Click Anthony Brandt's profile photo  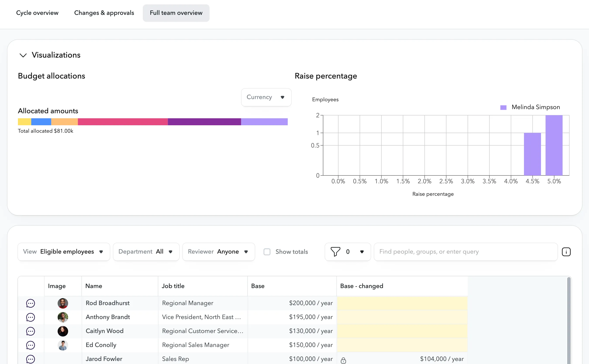pos(63,317)
